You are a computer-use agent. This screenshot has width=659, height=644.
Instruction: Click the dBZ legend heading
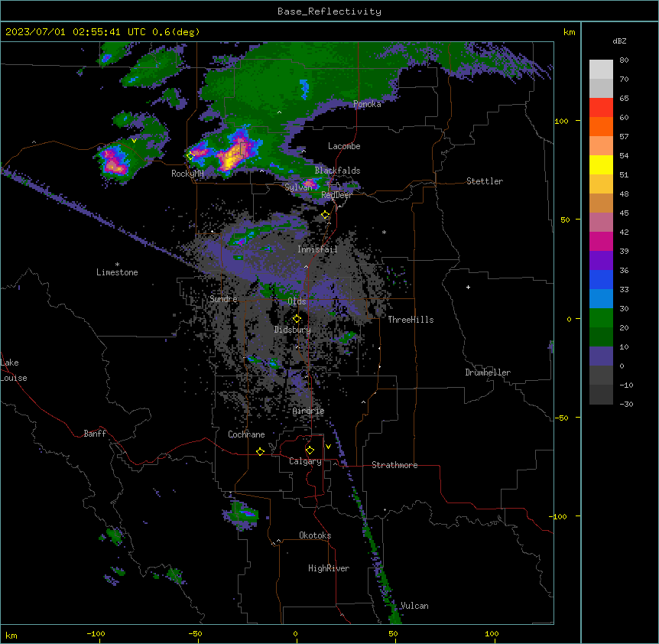point(619,41)
